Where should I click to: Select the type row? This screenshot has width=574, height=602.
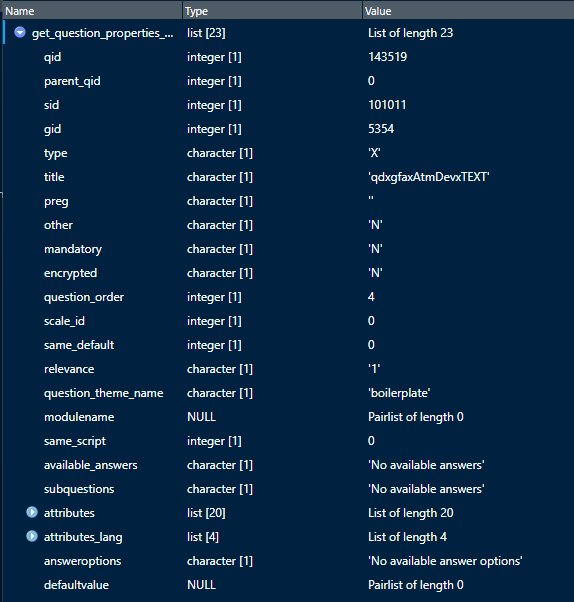coord(288,153)
